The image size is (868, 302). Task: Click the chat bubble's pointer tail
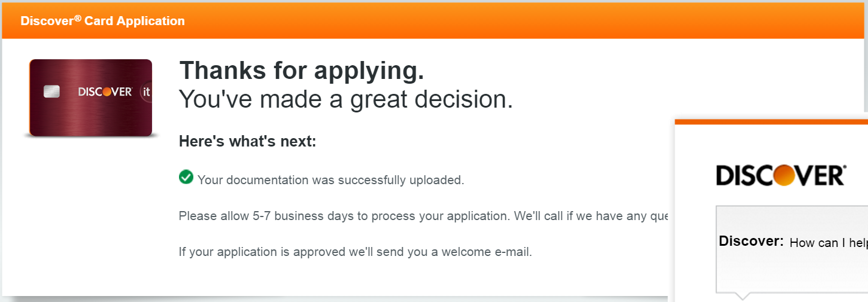[x=742, y=295]
